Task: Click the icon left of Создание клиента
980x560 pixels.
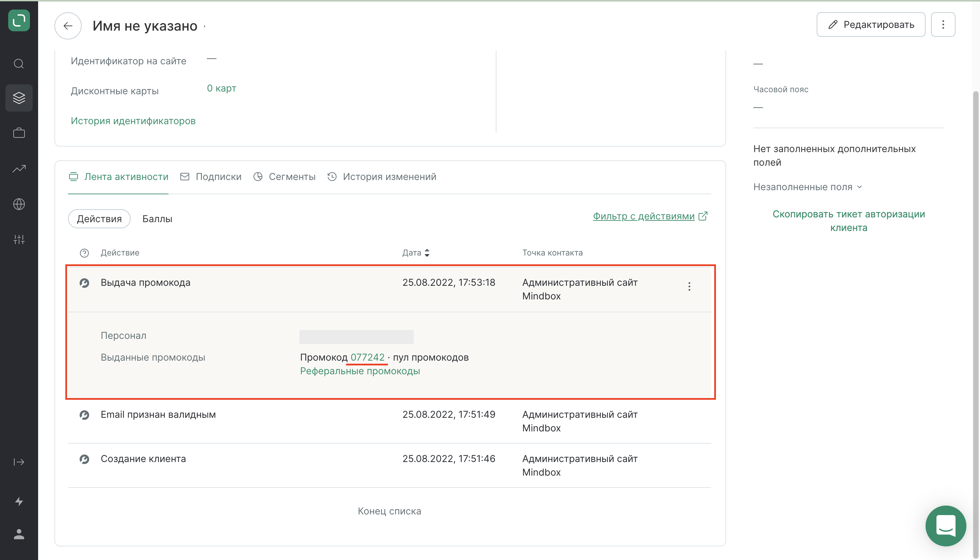Action: (x=84, y=459)
